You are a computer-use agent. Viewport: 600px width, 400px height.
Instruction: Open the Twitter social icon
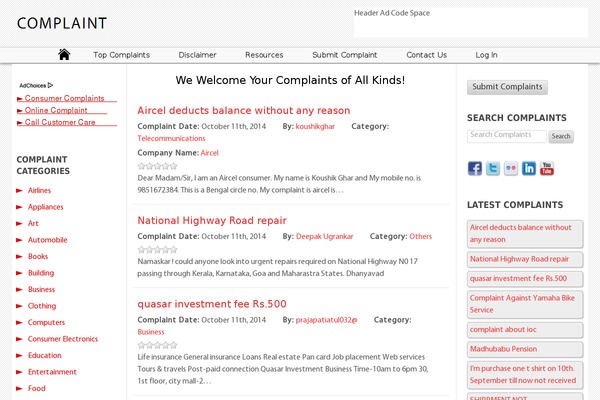click(x=492, y=168)
